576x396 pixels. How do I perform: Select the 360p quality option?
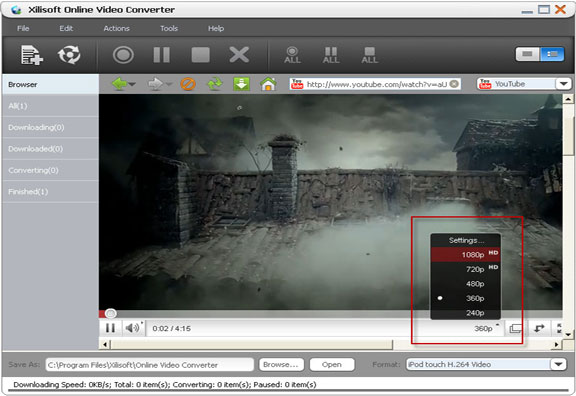point(465,298)
